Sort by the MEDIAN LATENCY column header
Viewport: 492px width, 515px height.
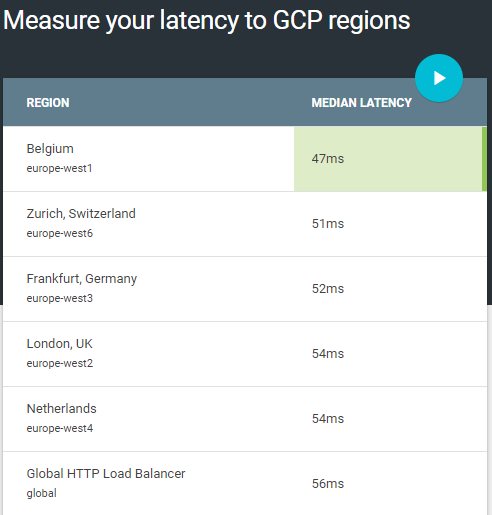[362, 103]
